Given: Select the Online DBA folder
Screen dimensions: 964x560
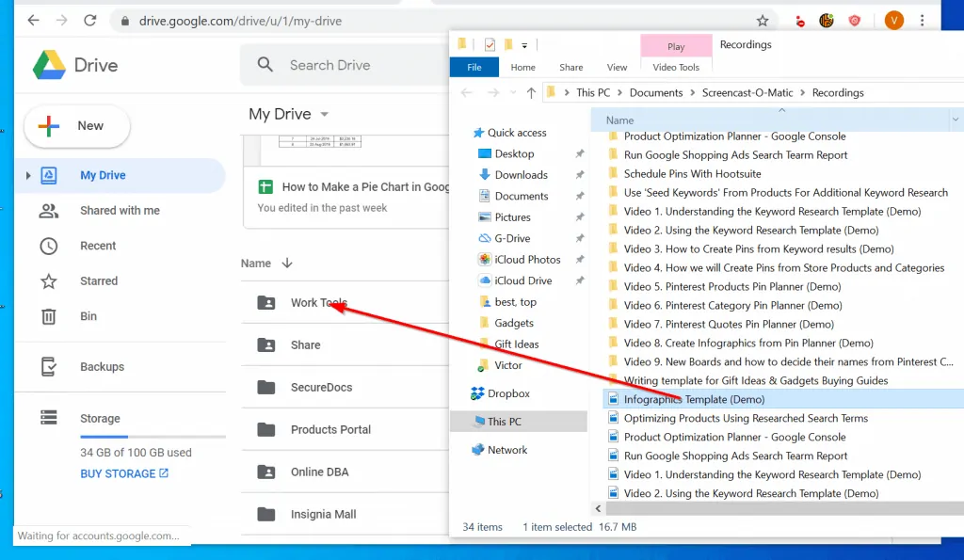Looking at the screenshot, I should coord(345,472).
